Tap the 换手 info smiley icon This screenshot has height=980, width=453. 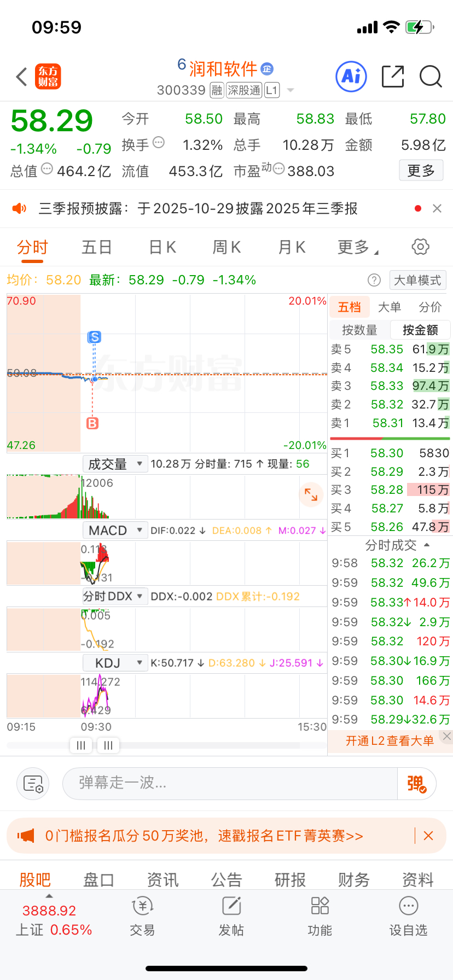pos(159,142)
